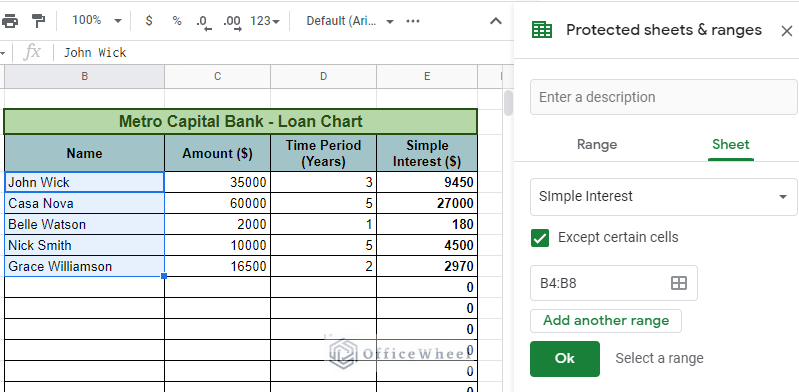Increase decimal places icon

(232, 22)
